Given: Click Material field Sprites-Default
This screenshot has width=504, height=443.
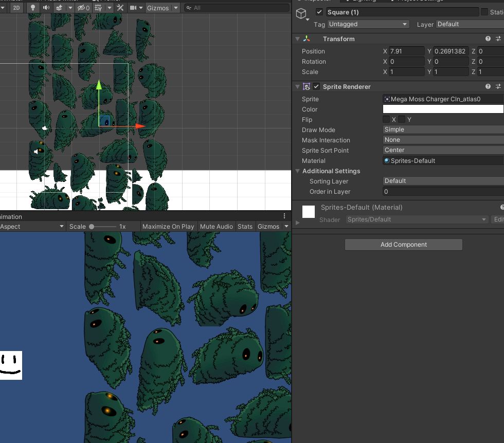Looking at the screenshot, I should (443, 161).
